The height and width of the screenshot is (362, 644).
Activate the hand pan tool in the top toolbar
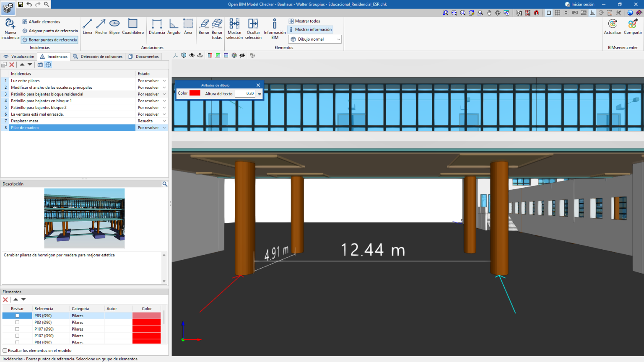pyautogui.click(x=489, y=13)
